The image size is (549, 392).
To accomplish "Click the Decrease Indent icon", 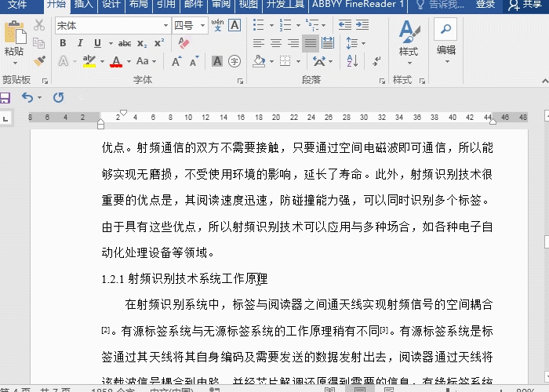I will click(x=345, y=25).
